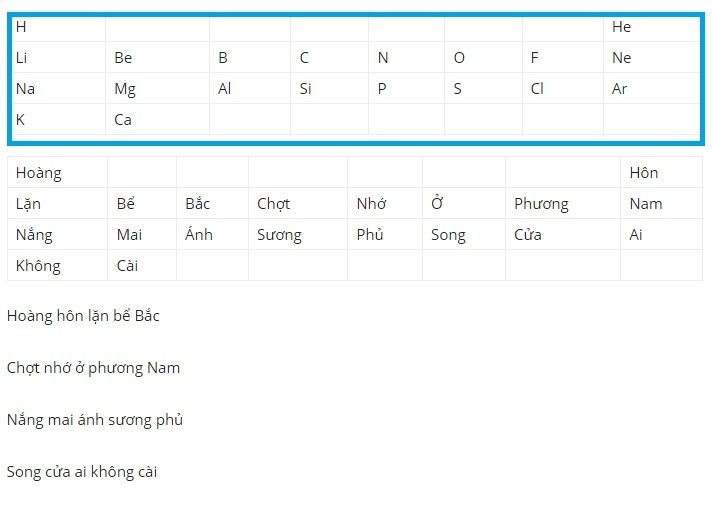Select the Cài cell
The width and height of the screenshot is (712, 505).
click(x=142, y=265)
